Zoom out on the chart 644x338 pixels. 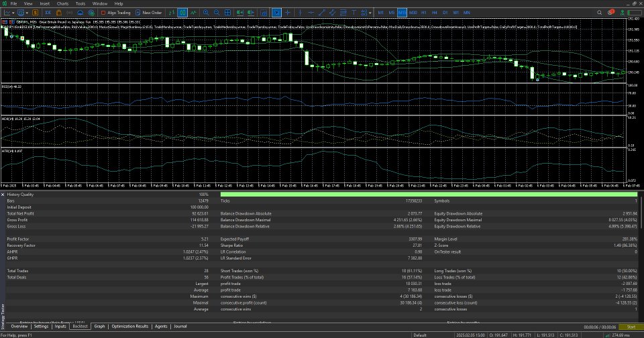coord(217,13)
